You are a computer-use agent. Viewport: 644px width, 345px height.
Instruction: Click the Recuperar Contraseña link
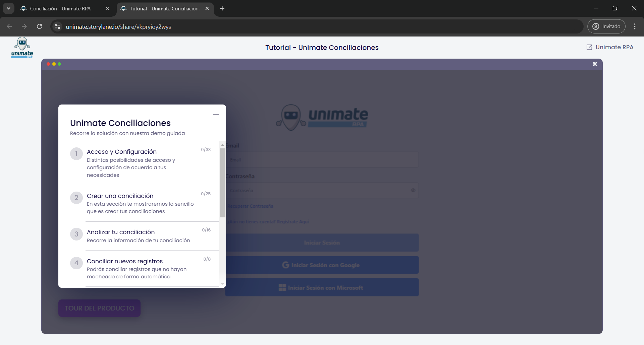click(x=250, y=206)
